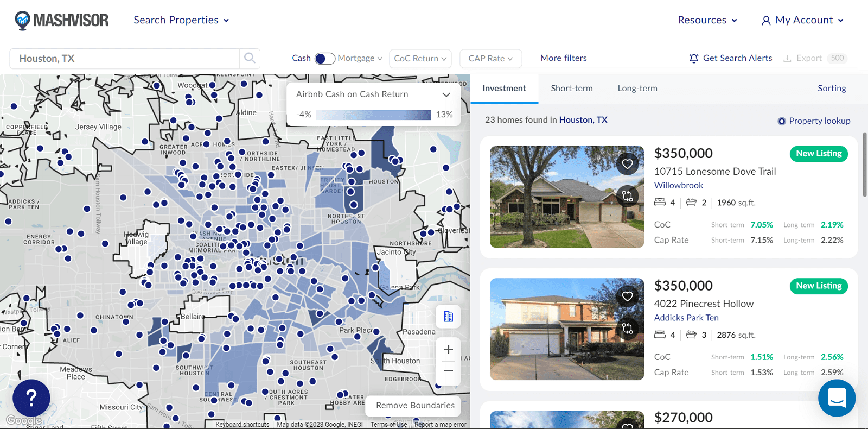The image size is (868, 429).
Task: Click compare icon on Lonesome Dove Trail listing
Action: click(628, 196)
